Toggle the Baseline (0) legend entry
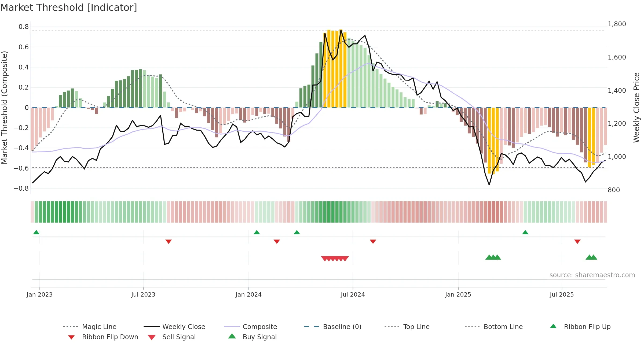This screenshot has height=362, width=644. 333,327
